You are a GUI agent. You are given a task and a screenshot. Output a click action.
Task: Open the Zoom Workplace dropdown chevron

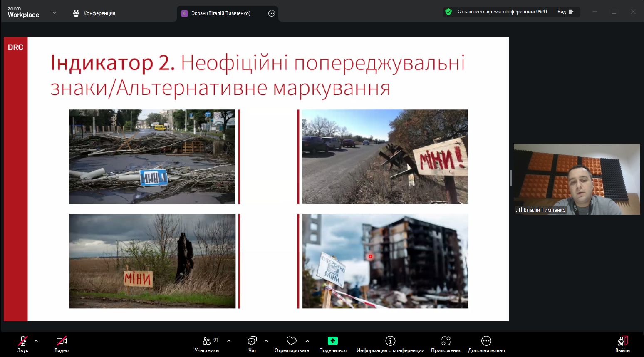point(54,13)
